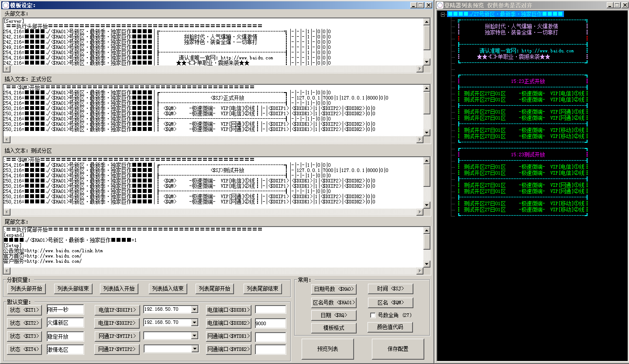
Task: Click the 电信端口<$DXDK2> button
Action: point(229,323)
